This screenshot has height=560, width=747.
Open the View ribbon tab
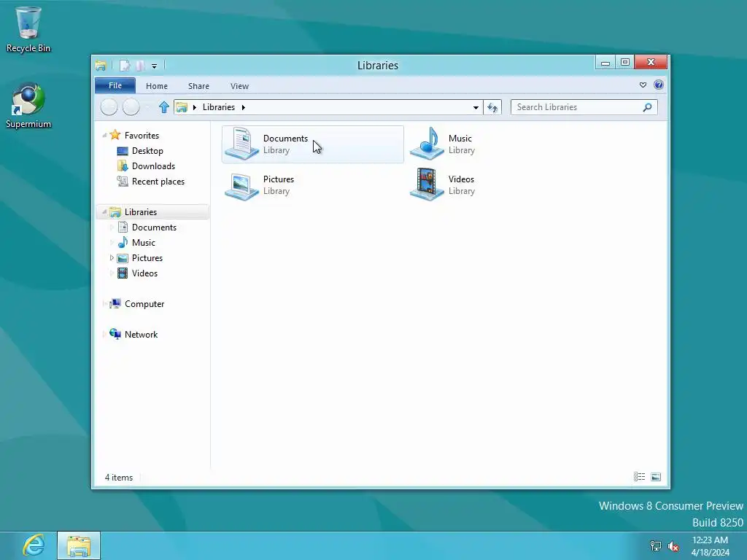pyautogui.click(x=239, y=86)
